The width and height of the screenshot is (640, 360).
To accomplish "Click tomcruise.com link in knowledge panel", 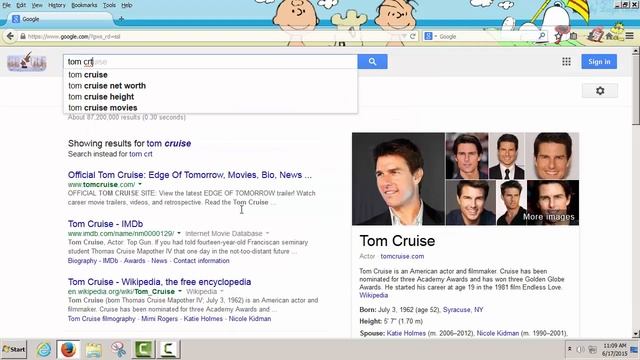I will coord(402,256).
